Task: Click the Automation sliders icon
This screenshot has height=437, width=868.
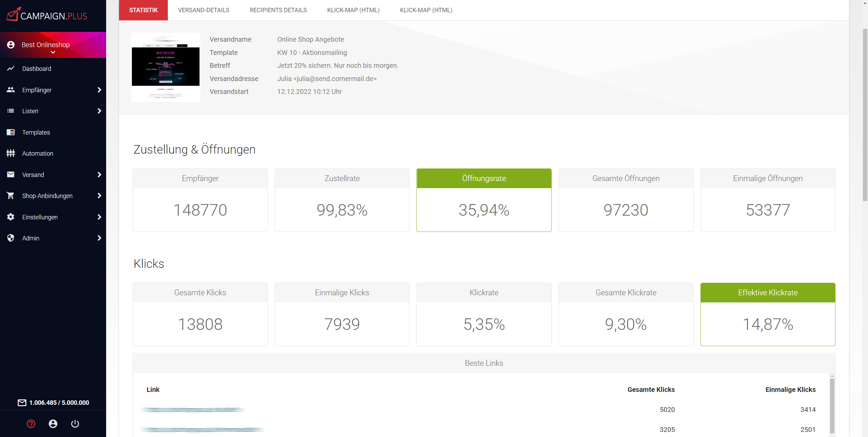Action: [11, 153]
